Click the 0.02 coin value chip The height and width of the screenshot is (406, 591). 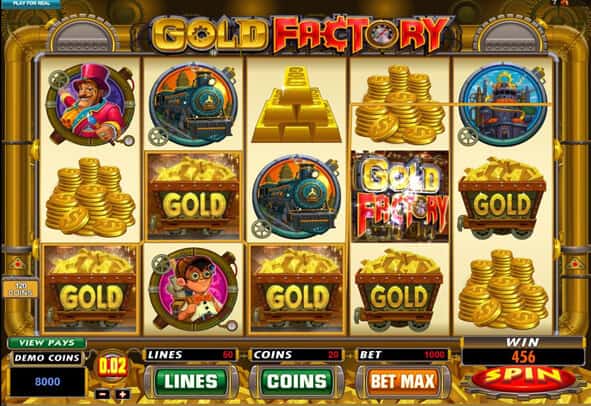112,367
